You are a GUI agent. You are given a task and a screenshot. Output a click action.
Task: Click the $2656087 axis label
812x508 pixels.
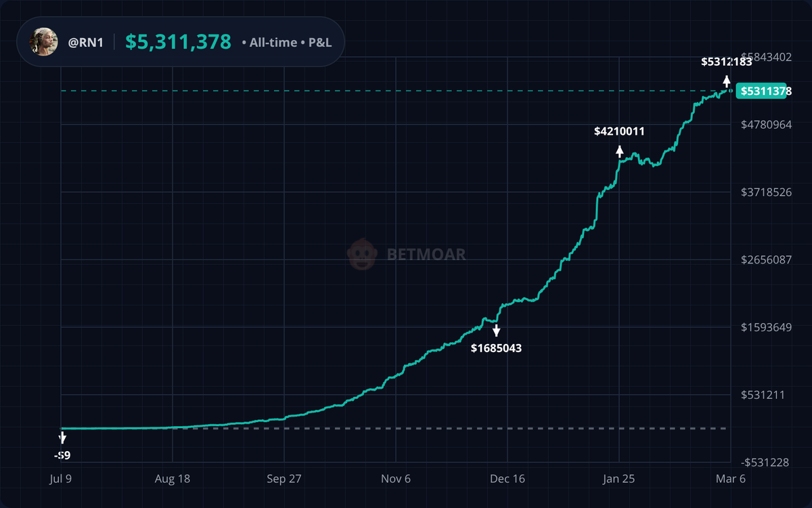click(767, 259)
